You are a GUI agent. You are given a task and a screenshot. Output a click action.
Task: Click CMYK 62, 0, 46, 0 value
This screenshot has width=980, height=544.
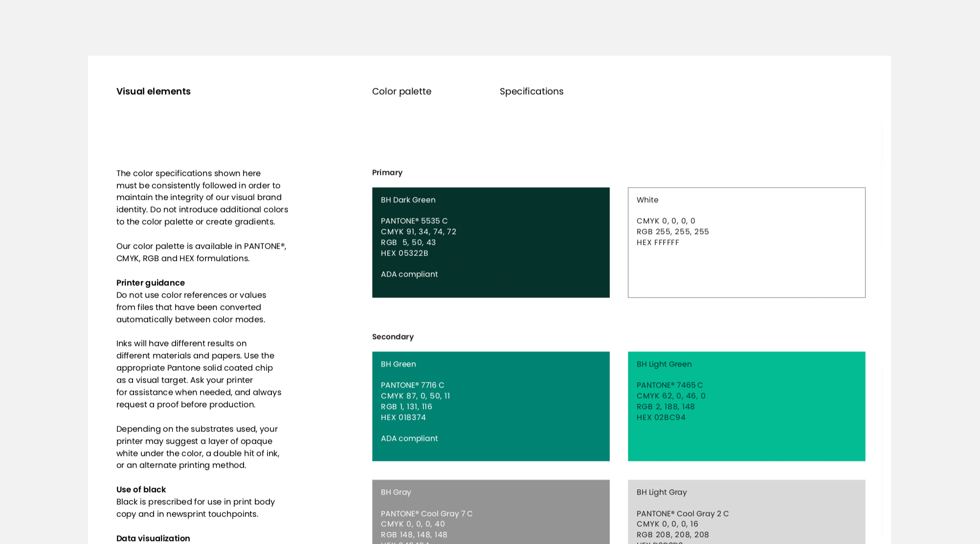click(x=671, y=396)
